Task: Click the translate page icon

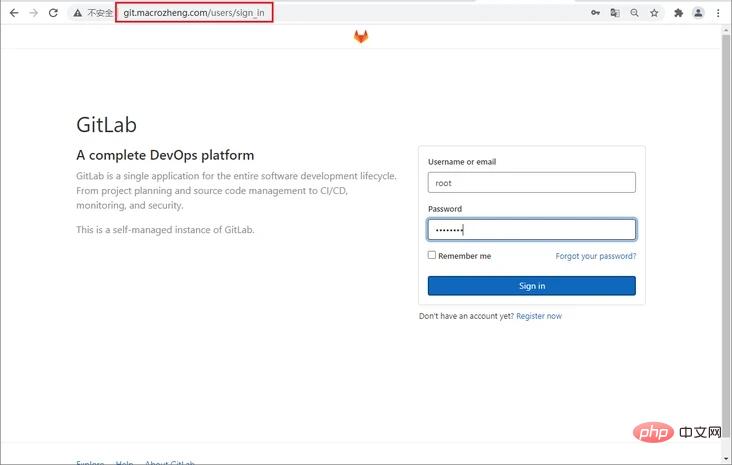Action: 615,13
